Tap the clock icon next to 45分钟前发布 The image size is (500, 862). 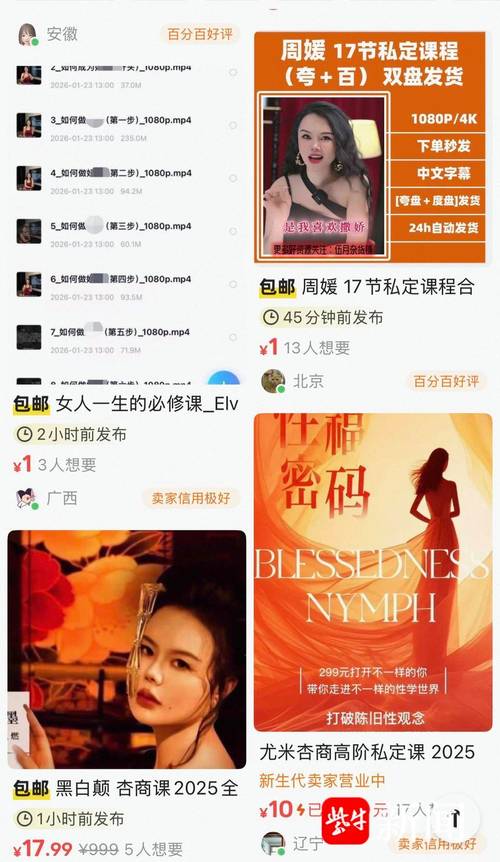pyautogui.click(x=270, y=317)
